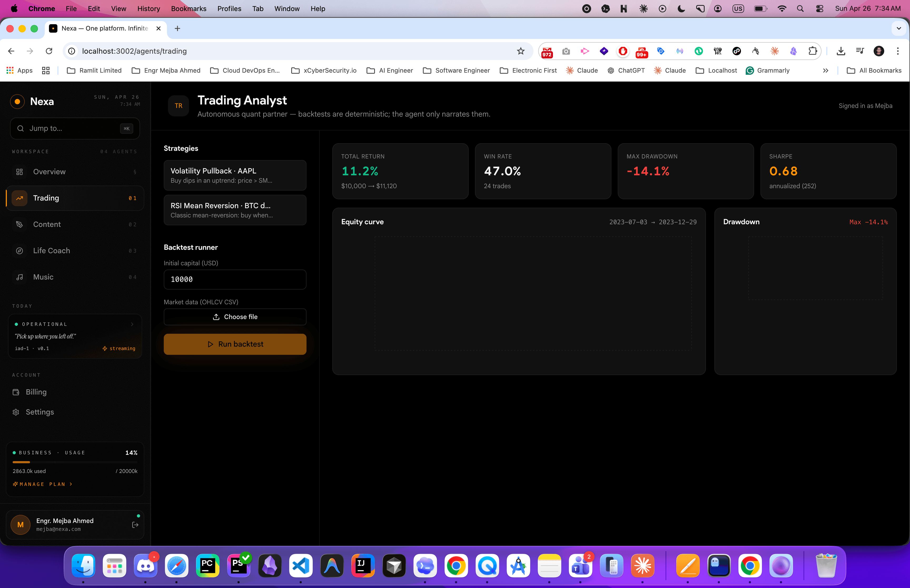910x588 pixels.
Task: Click the Total Return 11.2% value
Action: click(x=360, y=171)
